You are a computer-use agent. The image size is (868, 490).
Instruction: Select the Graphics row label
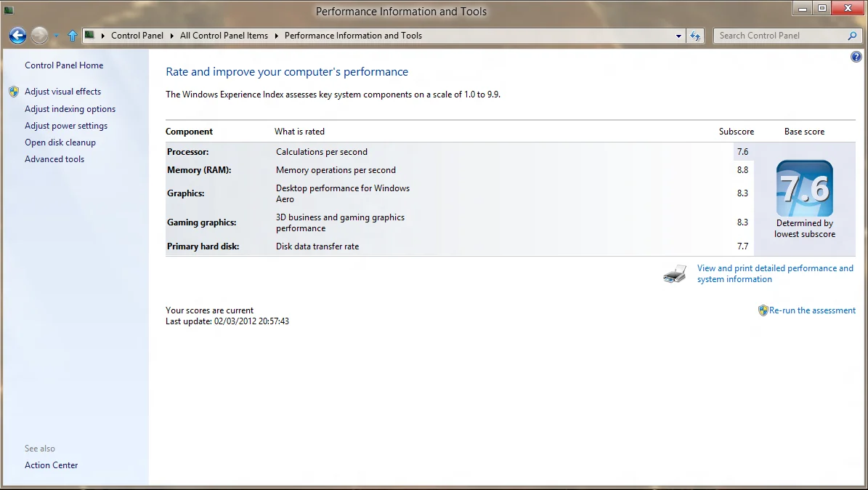(185, 193)
